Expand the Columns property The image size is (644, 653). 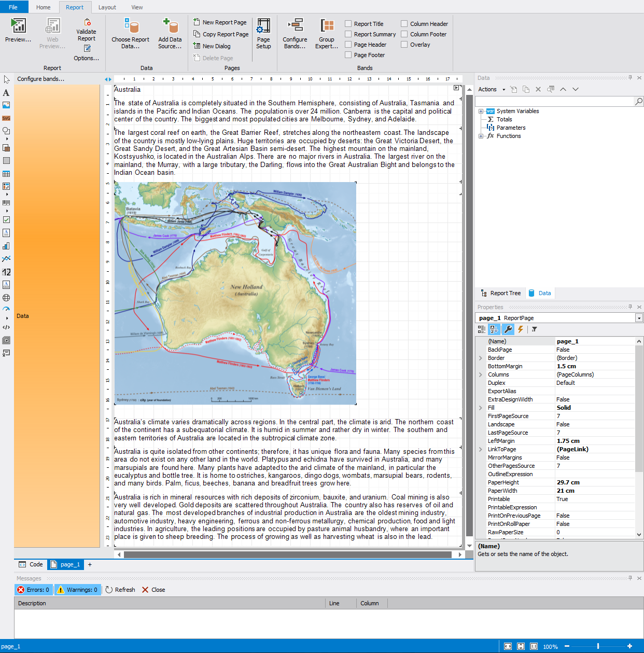[481, 374]
